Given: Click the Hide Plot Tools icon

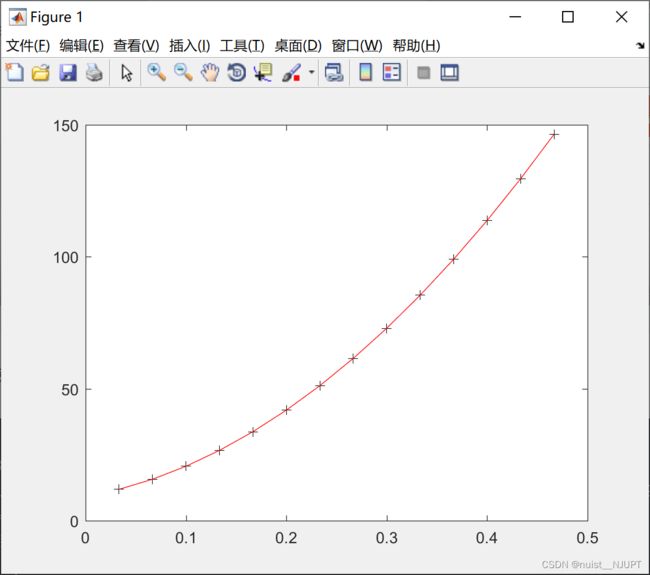Looking at the screenshot, I should [x=423, y=73].
